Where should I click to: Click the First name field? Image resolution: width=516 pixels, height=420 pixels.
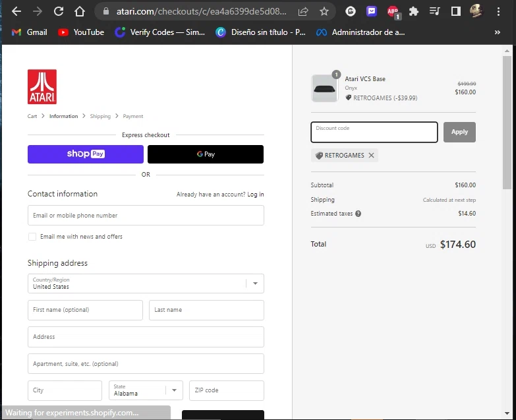[x=85, y=310]
